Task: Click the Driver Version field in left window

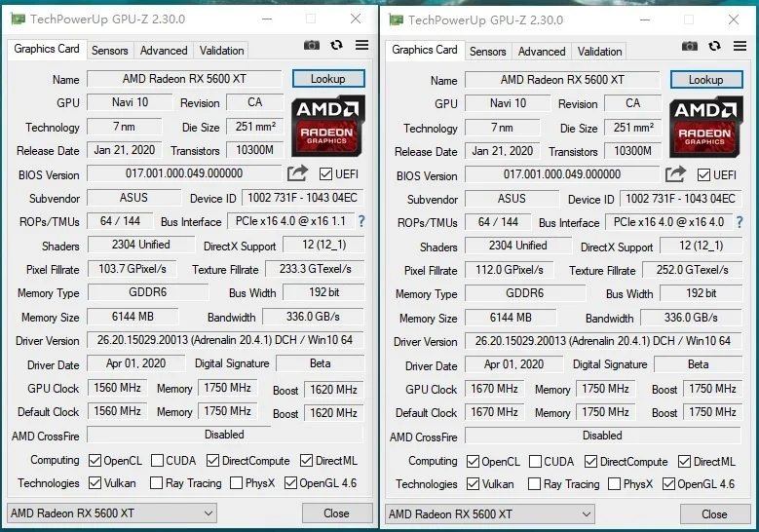Action: point(225,340)
